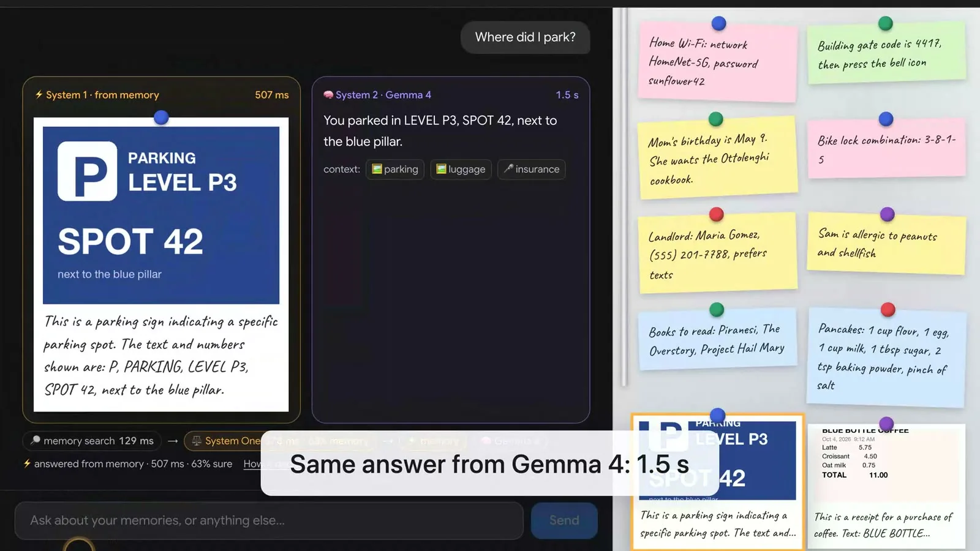Click the lightning icon beside System 1
980x551 pixels.
point(39,95)
